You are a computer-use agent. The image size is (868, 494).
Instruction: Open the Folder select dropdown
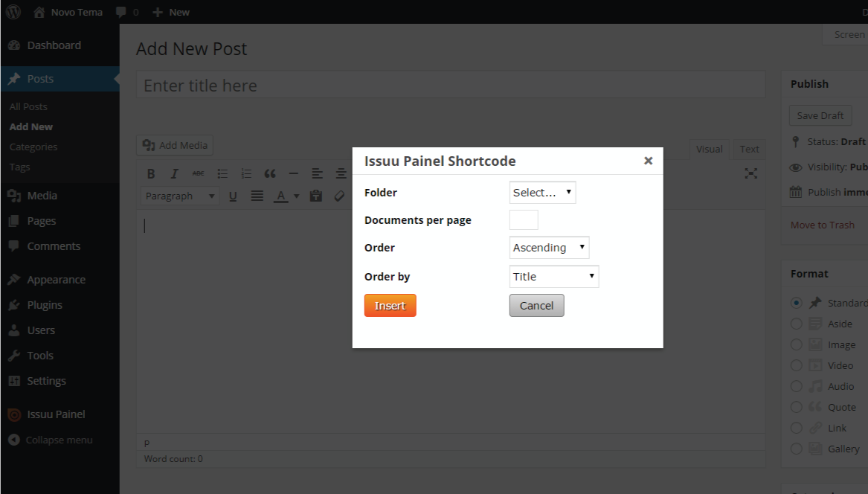tap(542, 192)
